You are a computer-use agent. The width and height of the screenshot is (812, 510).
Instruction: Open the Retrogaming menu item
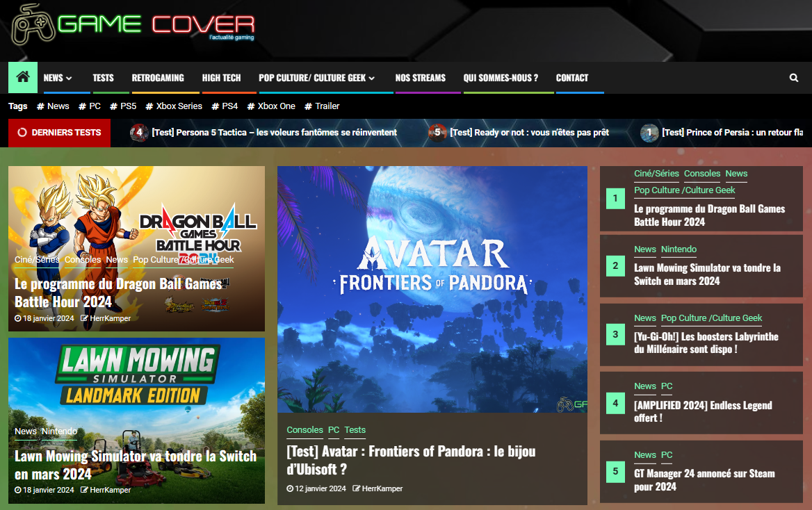157,78
